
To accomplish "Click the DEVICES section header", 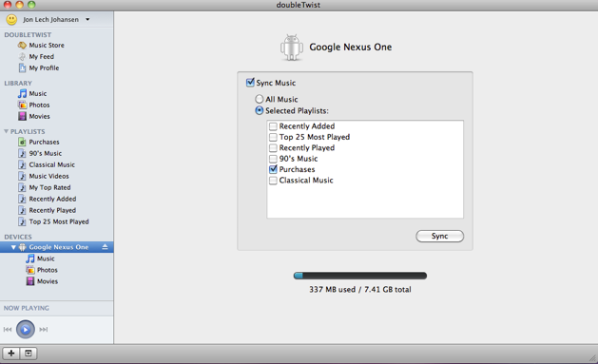I will [x=18, y=237].
